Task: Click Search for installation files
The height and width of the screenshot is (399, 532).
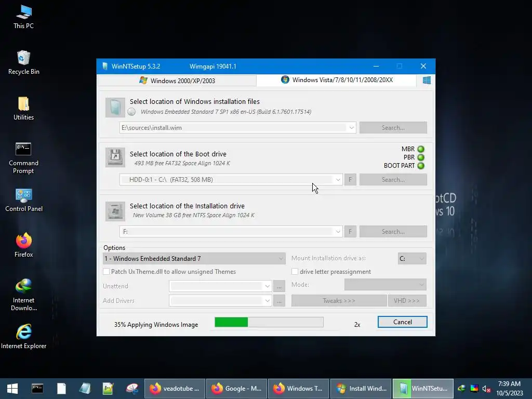Action: pos(393,128)
